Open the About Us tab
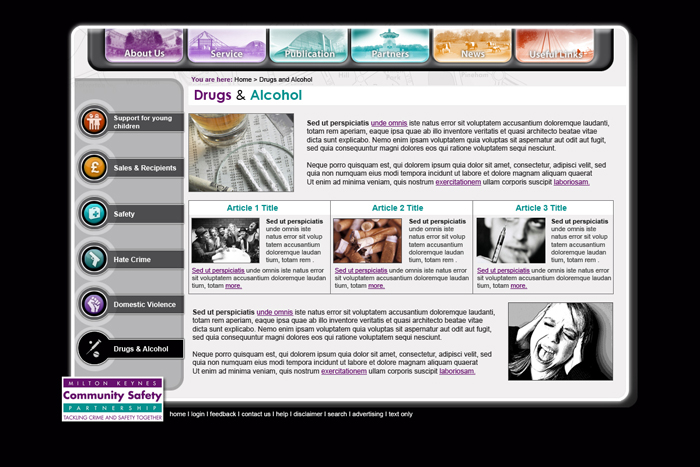The height and width of the screenshot is (467, 700). point(144,46)
